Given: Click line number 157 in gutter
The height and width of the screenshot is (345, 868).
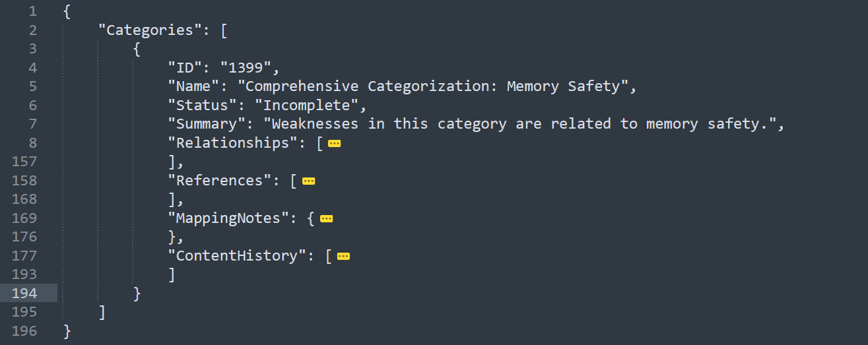Looking at the screenshot, I should click(x=24, y=162).
